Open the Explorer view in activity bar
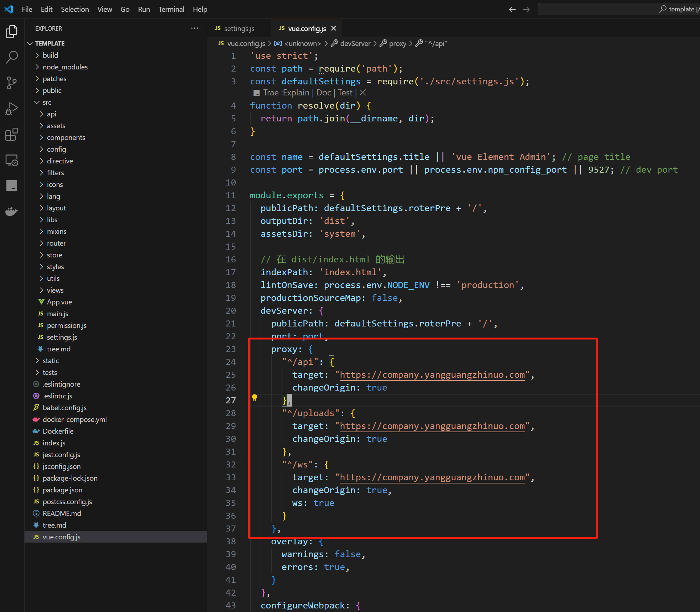The width and height of the screenshot is (700, 612). tap(11, 32)
